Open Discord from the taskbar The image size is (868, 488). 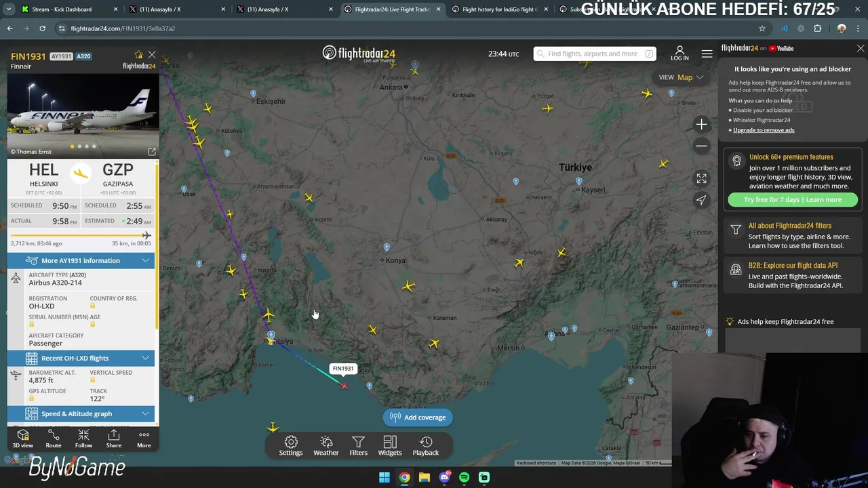coord(444,477)
